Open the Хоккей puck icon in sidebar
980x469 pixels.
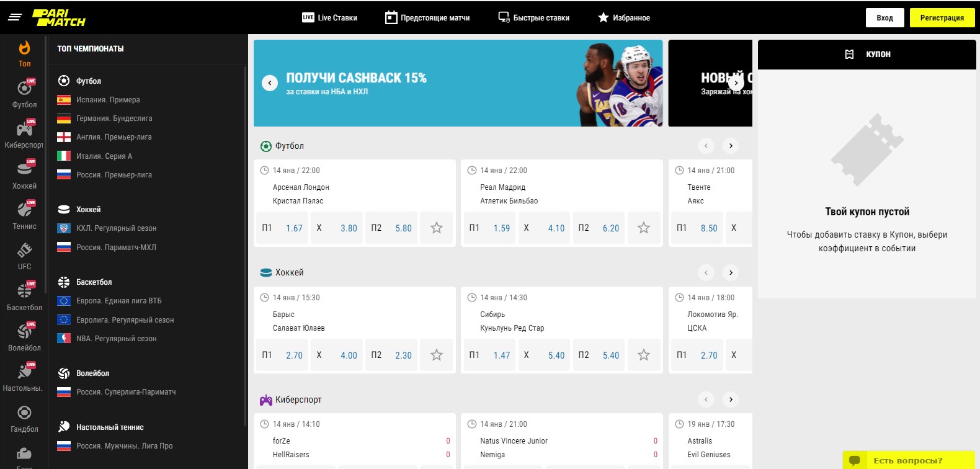click(24, 169)
